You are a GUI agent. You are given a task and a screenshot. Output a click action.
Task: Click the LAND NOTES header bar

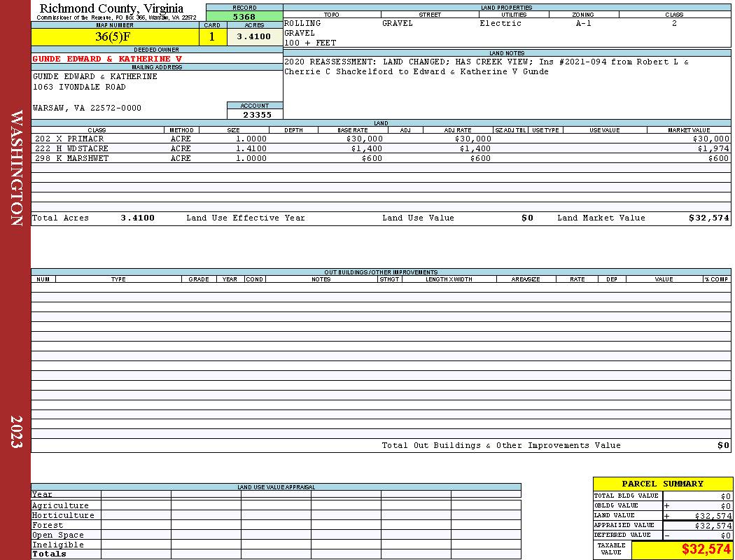click(x=507, y=53)
